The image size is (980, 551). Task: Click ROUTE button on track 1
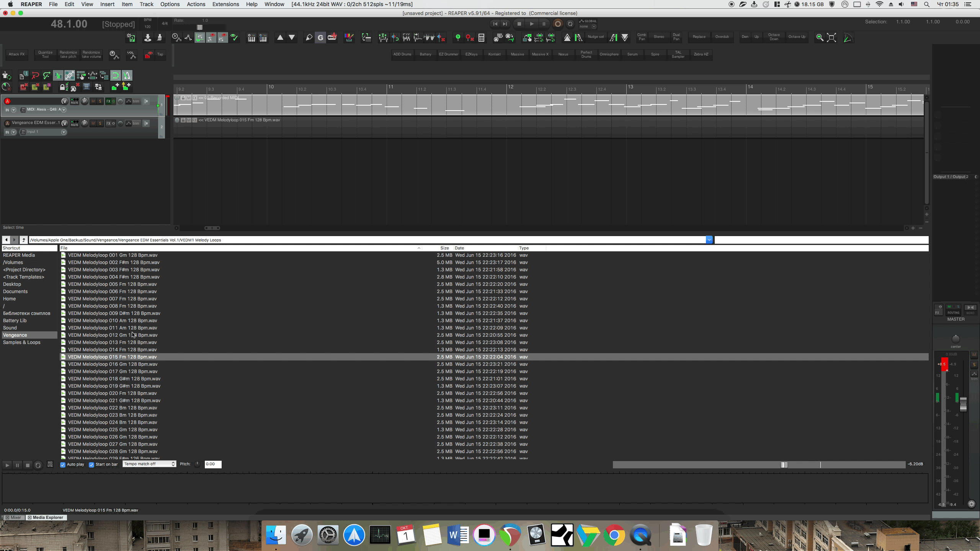coord(75,101)
